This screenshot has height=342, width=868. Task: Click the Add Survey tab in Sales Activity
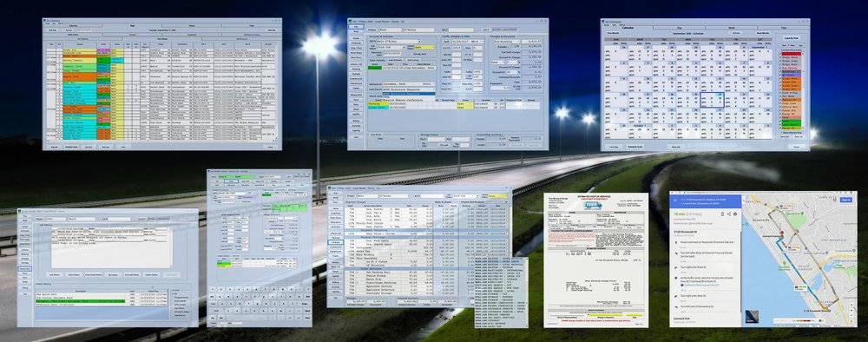click(412, 60)
